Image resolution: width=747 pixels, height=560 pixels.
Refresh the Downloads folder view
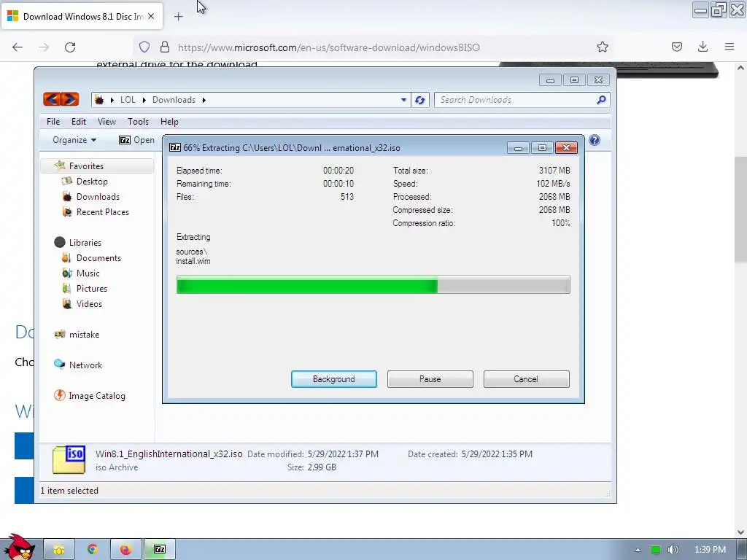[x=419, y=100]
